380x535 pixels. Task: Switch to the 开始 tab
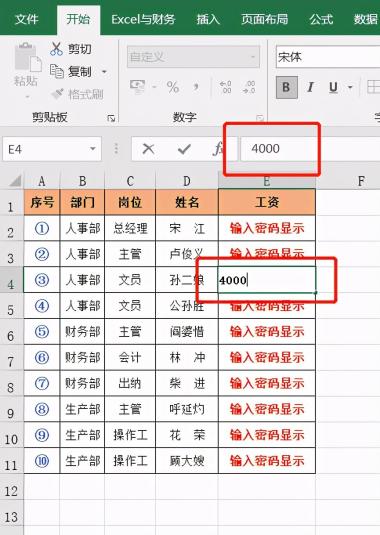click(78, 19)
